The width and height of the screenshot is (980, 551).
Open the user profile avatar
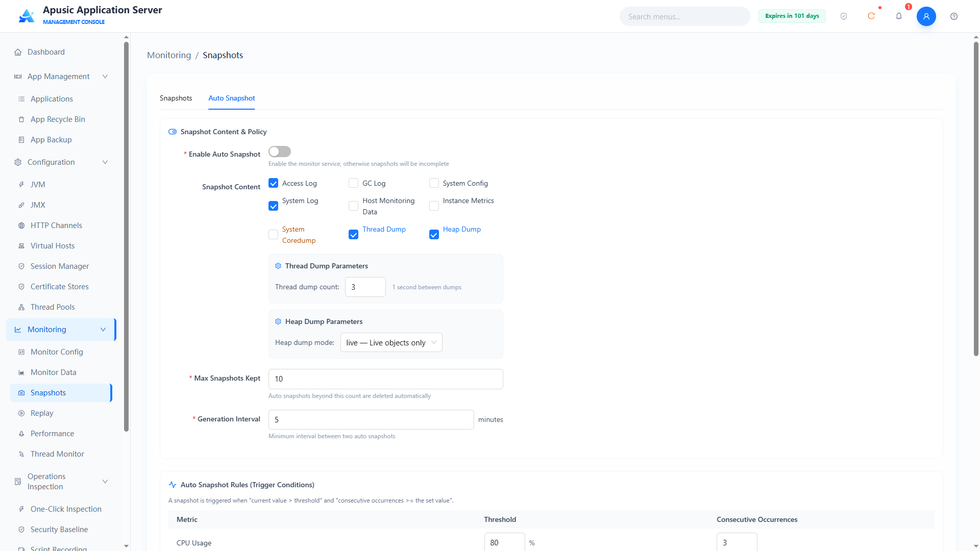coord(926,16)
